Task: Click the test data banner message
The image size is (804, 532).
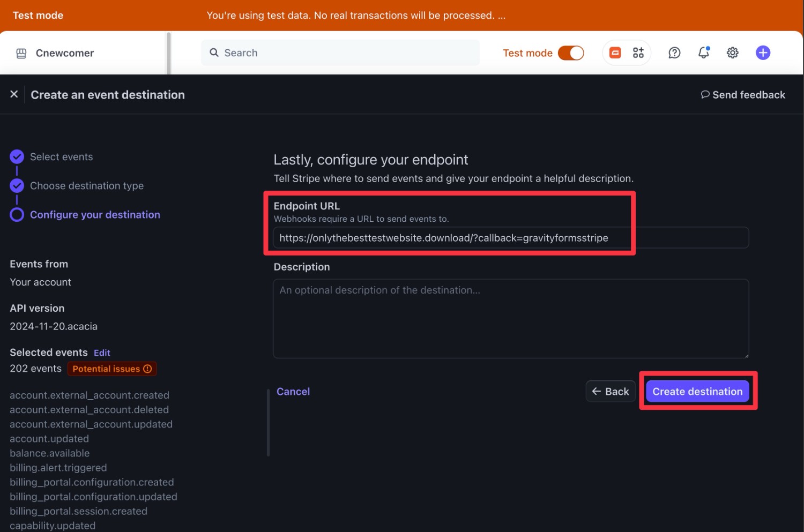Action: click(x=356, y=15)
